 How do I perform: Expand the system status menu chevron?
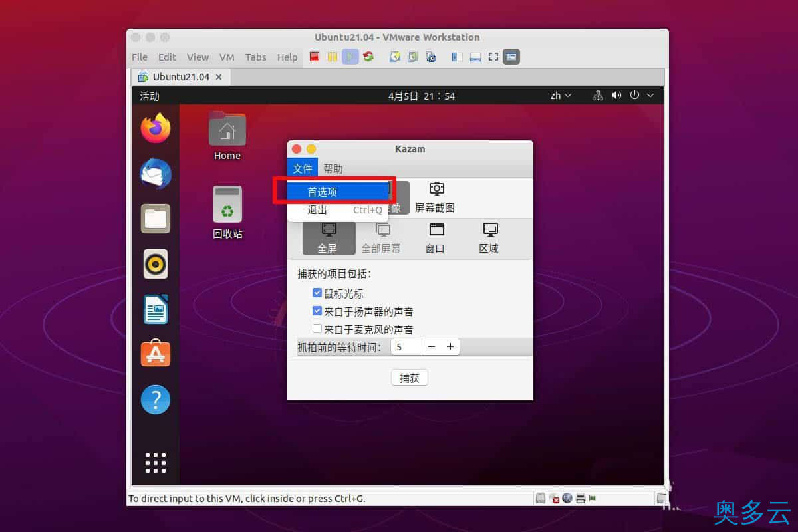pos(650,95)
